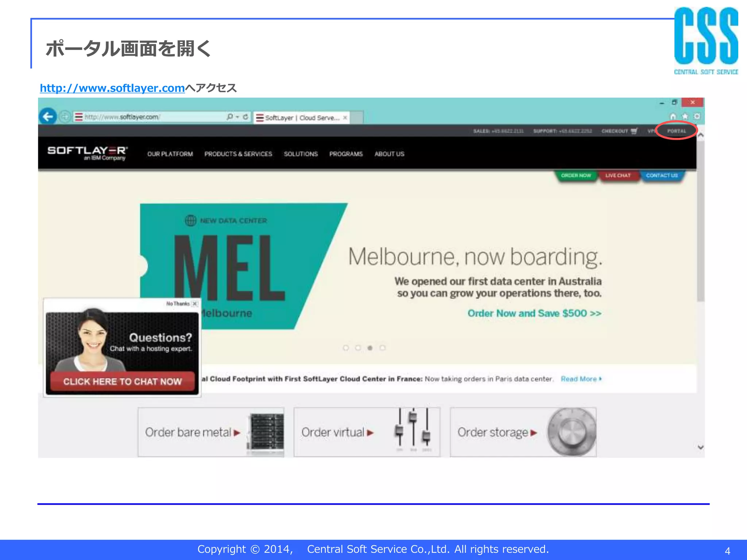Click scrollbar down arrow
The width and height of the screenshot is (747, 560).
tap(700, 447)
